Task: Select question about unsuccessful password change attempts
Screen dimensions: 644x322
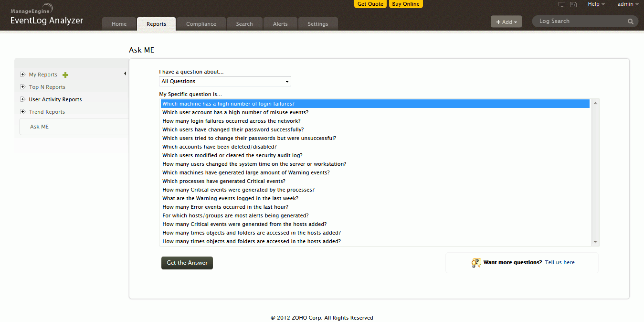Action: (375, 138)
